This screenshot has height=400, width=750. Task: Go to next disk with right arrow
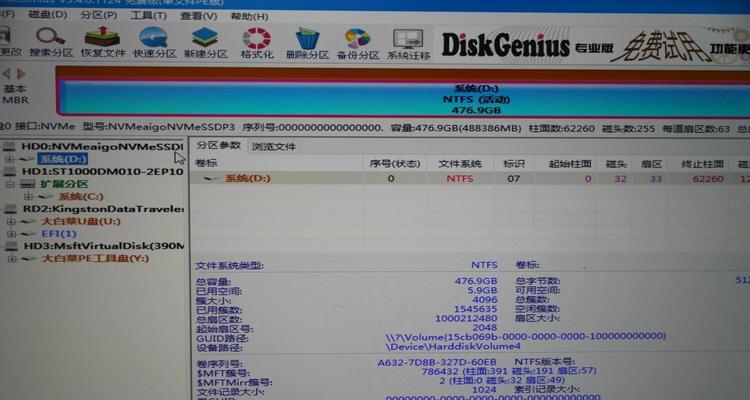tap(21, 74)
